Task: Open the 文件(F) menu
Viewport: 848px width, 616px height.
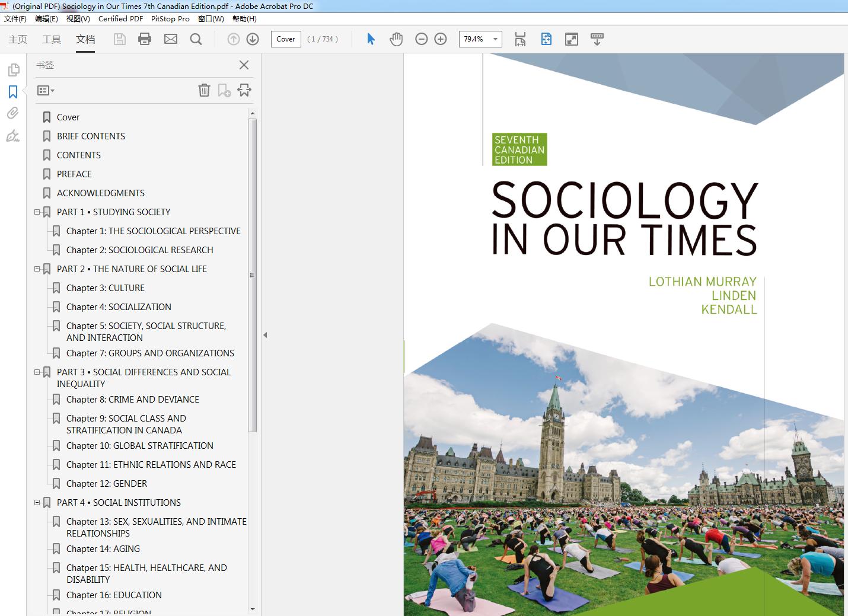Action: click(x=15, y=19)
